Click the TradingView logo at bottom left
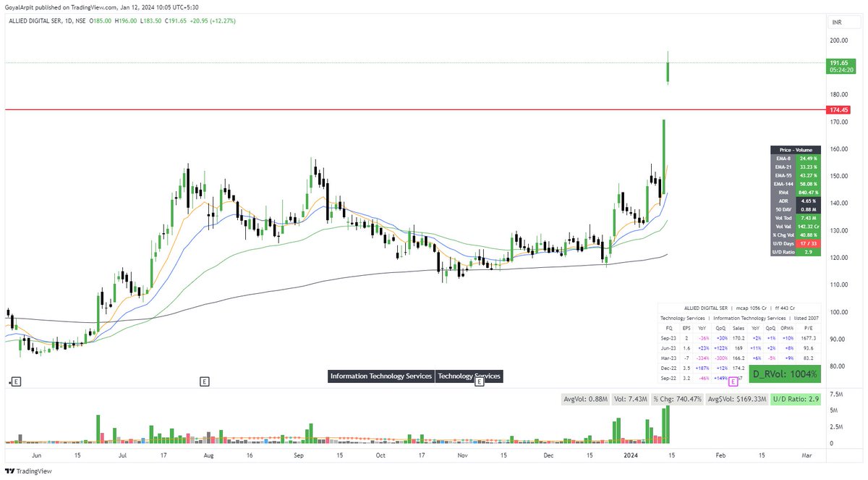This screenshot has height=480, width=868. click(x=29, y=471)
